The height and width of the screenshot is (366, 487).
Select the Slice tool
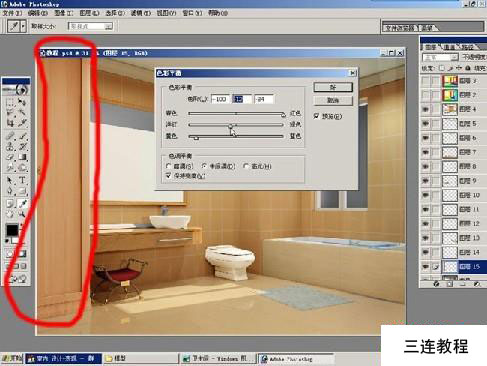click(22, 123)
